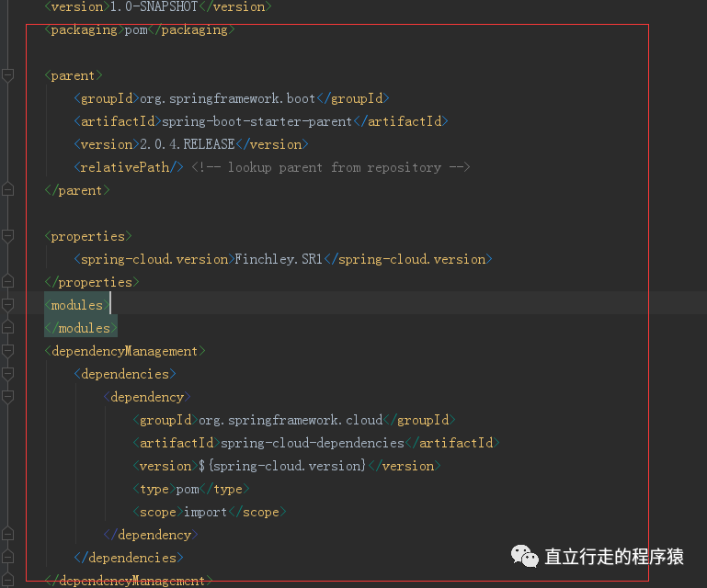This screenshot has width=707, height=588.
Task: Collapse the dependencies block fold marker
Action: tap(7, 374)
